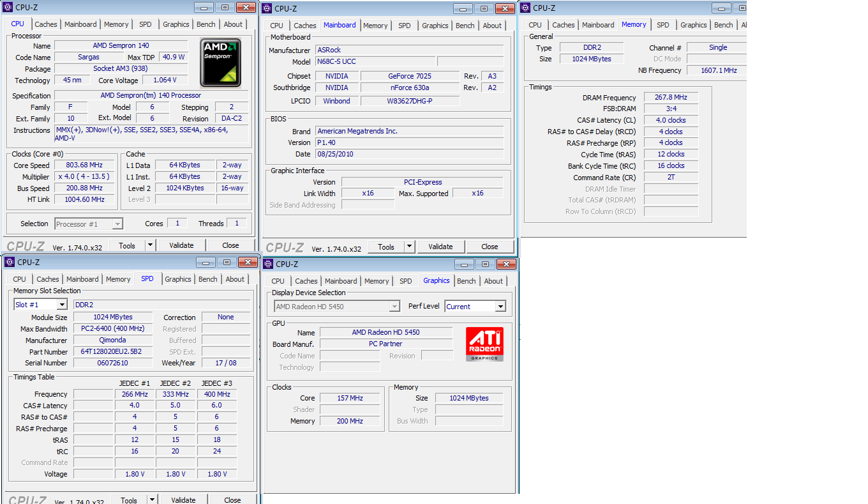Click CPU-Z title bar icon in Mainboard window

[267, 8]
